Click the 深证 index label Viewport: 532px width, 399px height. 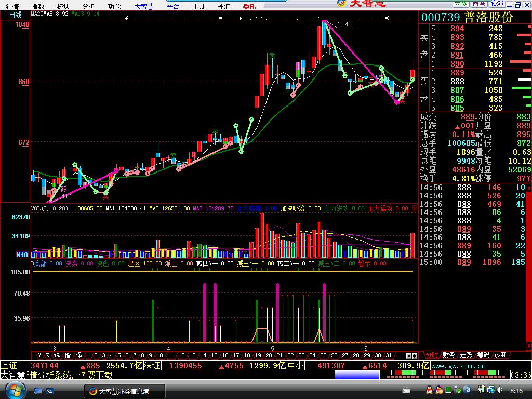(x=152, y=365)
